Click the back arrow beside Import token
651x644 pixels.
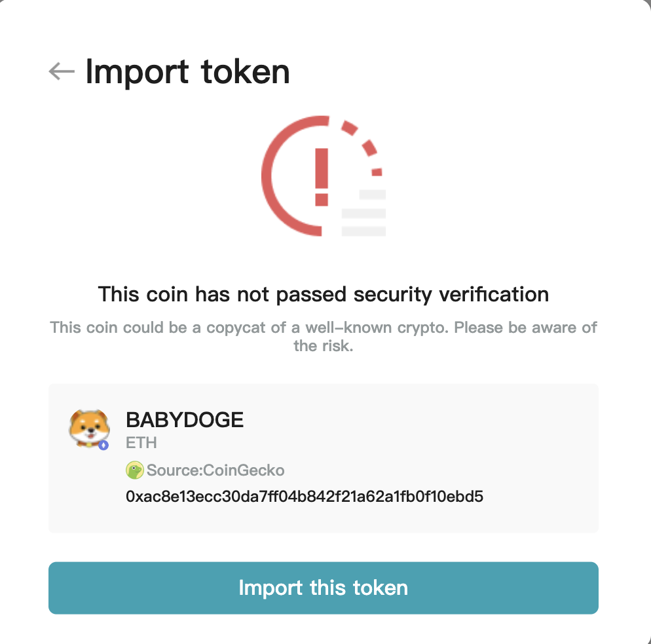coord(62,71)
